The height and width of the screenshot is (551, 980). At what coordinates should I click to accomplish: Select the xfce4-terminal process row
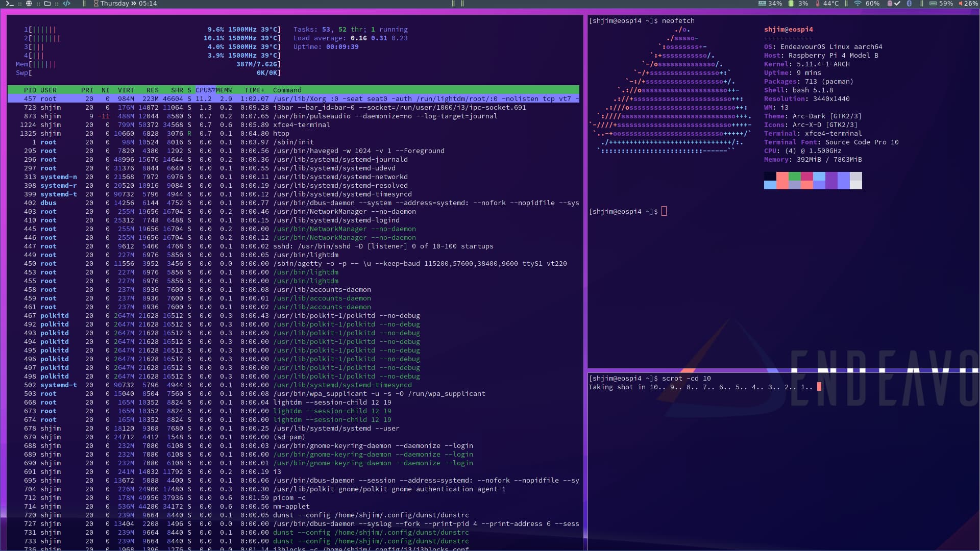pos(293,125)
